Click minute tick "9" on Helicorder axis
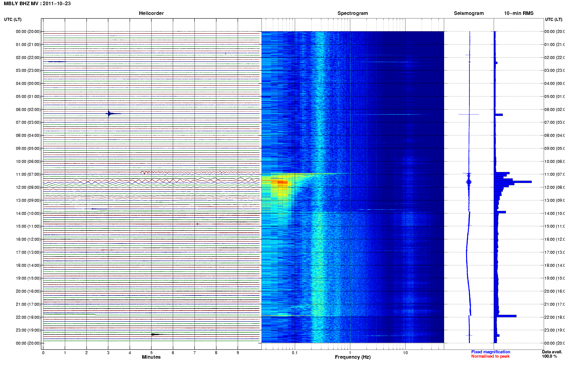 click(x=238, y=353)
